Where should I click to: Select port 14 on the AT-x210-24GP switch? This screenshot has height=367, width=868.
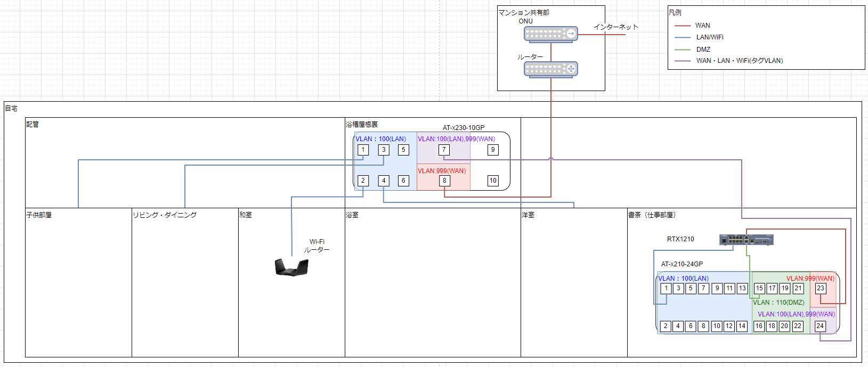tap(742, 326)
